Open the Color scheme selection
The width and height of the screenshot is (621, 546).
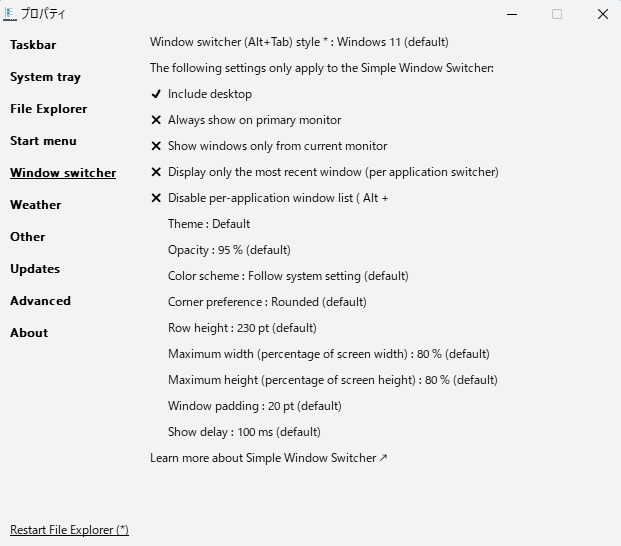coord(288,276)
